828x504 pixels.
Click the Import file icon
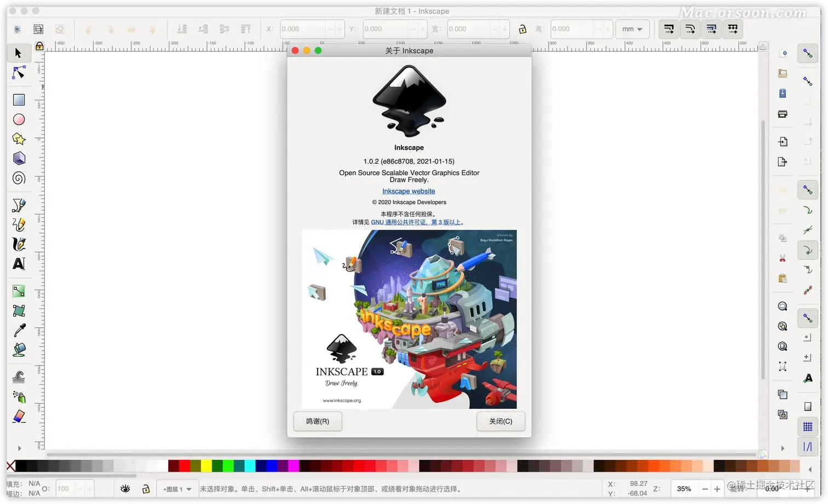[x=783, y=142]
